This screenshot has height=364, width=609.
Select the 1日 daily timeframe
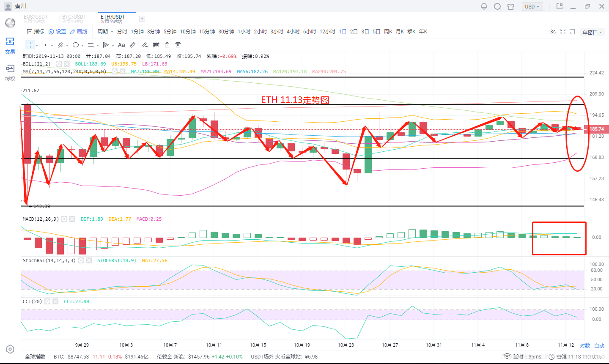[x=343, y=32]
